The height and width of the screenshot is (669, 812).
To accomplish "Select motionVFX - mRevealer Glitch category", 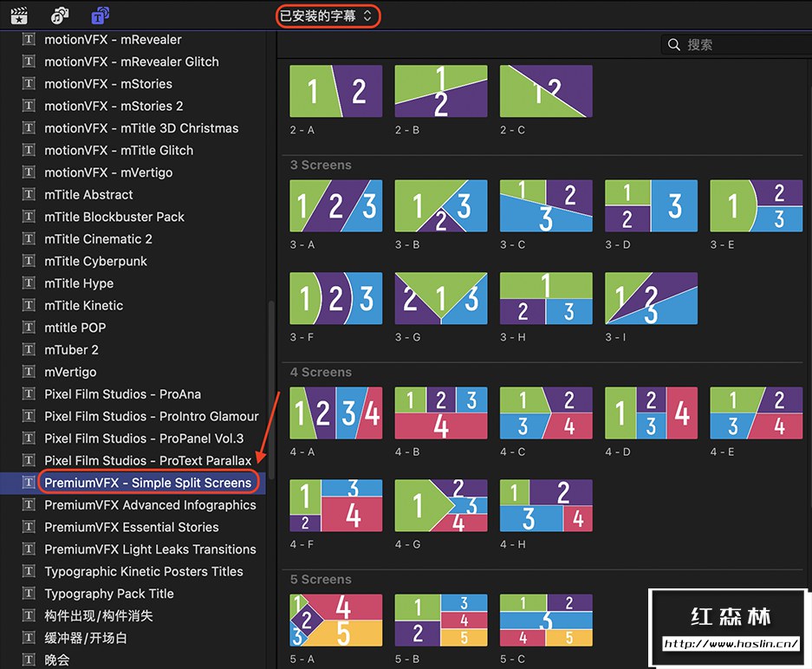I will pos(132,62).
